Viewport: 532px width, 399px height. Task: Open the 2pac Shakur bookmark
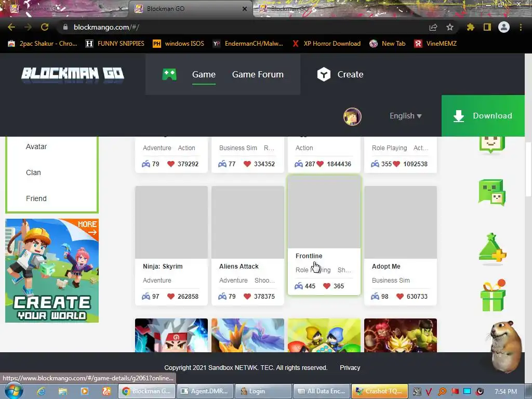(43, 44)
